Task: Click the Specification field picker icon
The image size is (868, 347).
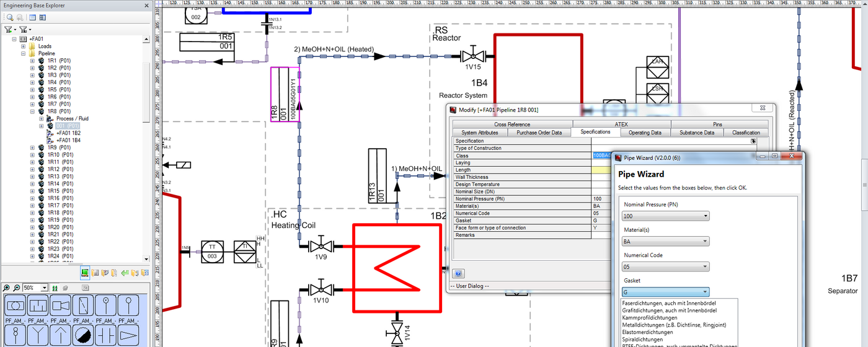Action: (x=753, y=141)
